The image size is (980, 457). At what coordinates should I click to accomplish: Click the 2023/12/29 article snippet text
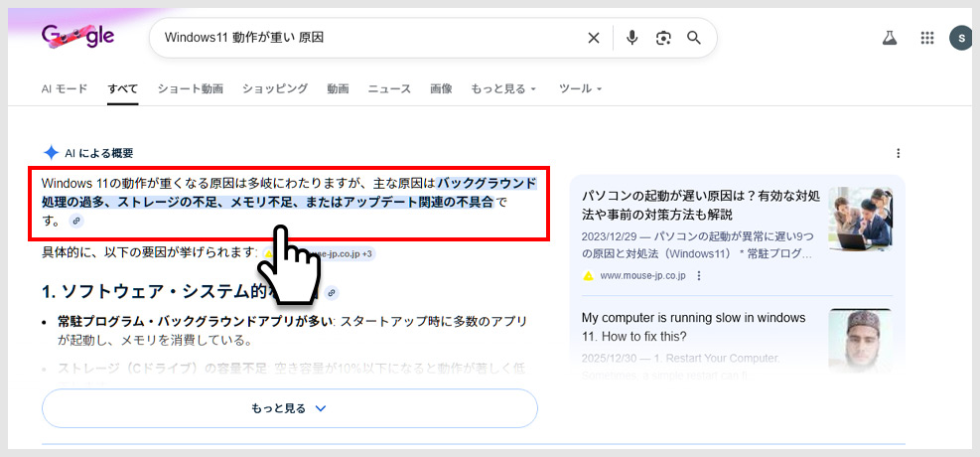pyautogui.click(x=697, y=246)
